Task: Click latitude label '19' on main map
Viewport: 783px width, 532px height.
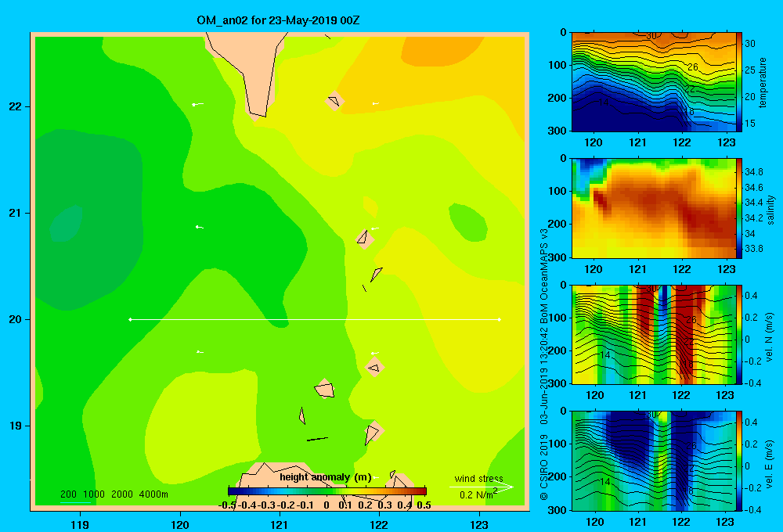Action: click(x=15, y=426)
